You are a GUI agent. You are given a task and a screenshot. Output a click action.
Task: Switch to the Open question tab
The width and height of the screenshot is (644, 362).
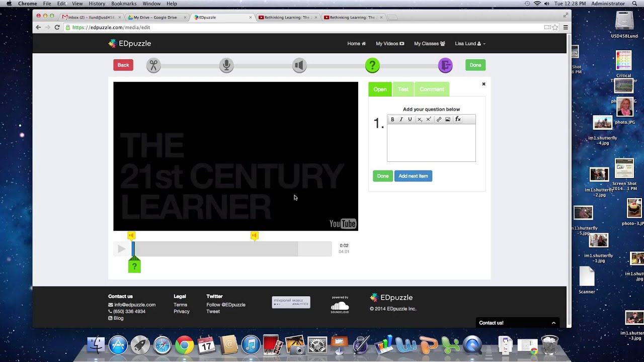(380, 89)
